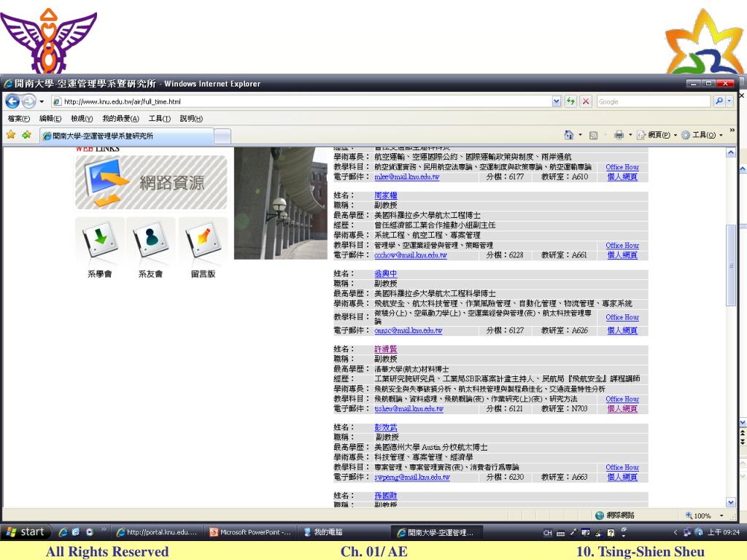Open the zoom level dropdown arrow

click(721, 516)
